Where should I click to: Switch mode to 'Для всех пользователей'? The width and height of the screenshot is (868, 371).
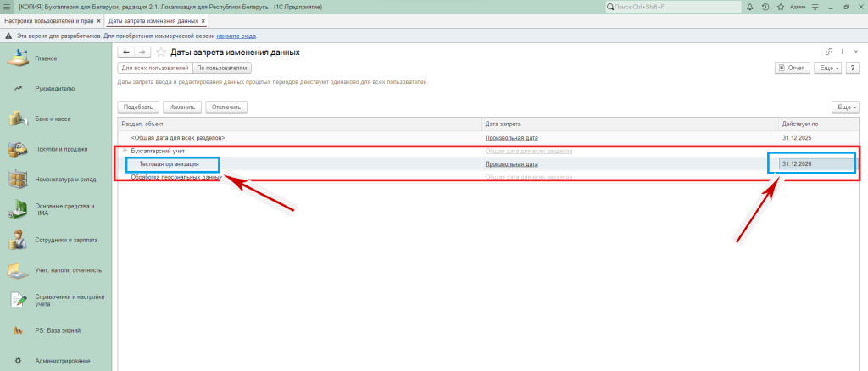(x=154, y=68)
